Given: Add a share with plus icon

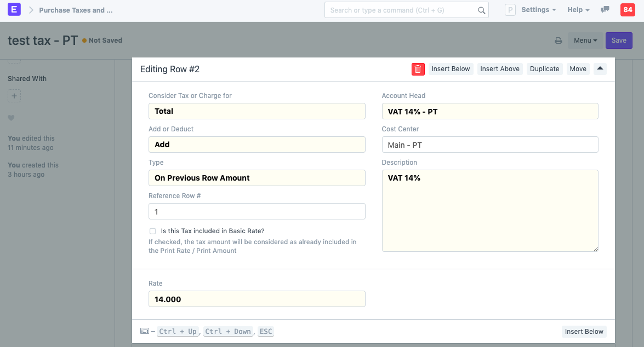Looking at the screenshot, I should (x=14, y=96).
